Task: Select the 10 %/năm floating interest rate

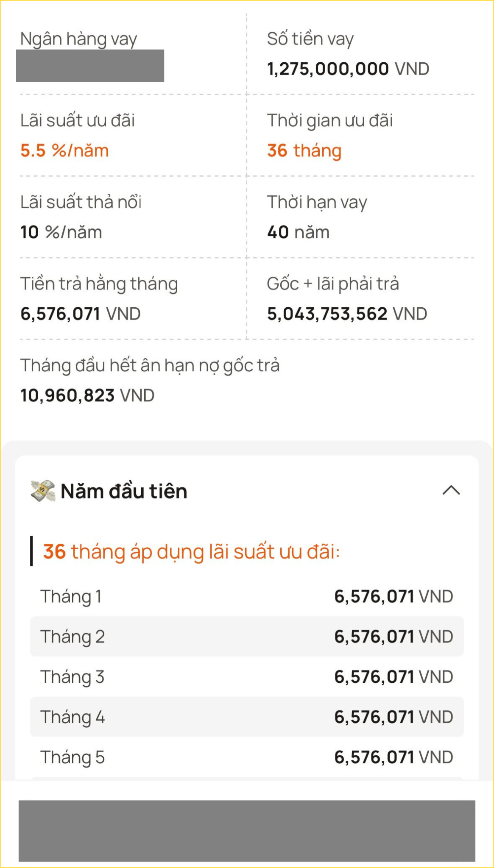Action: tap(61, 232)
